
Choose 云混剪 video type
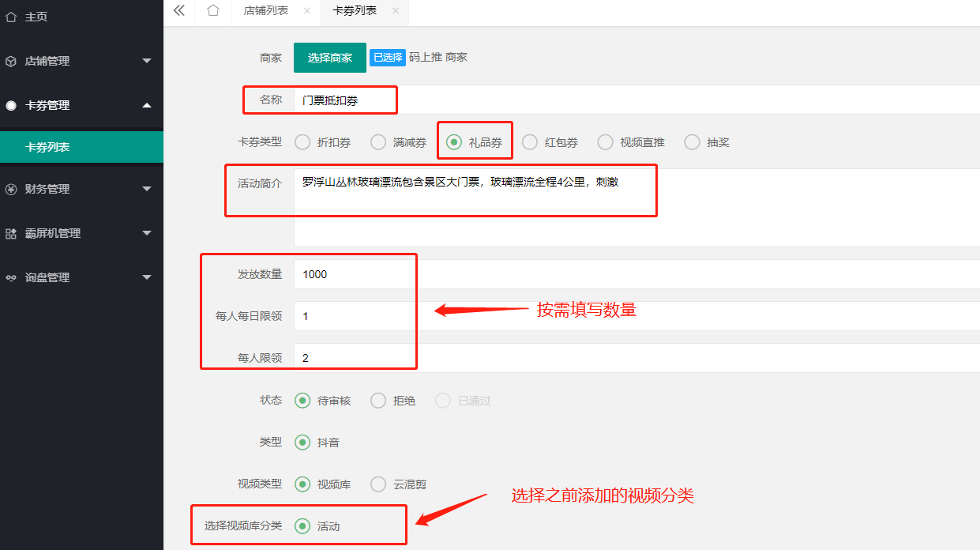point(399,484)
